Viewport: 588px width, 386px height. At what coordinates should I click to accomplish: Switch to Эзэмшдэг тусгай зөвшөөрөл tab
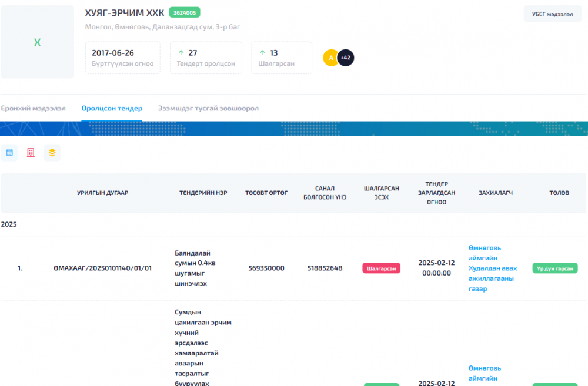[x=208, y=108]
